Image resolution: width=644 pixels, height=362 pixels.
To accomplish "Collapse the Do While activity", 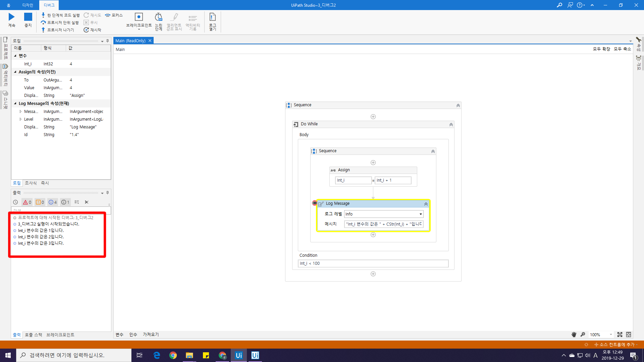I will pyautogui.click(x=451, y=124).
